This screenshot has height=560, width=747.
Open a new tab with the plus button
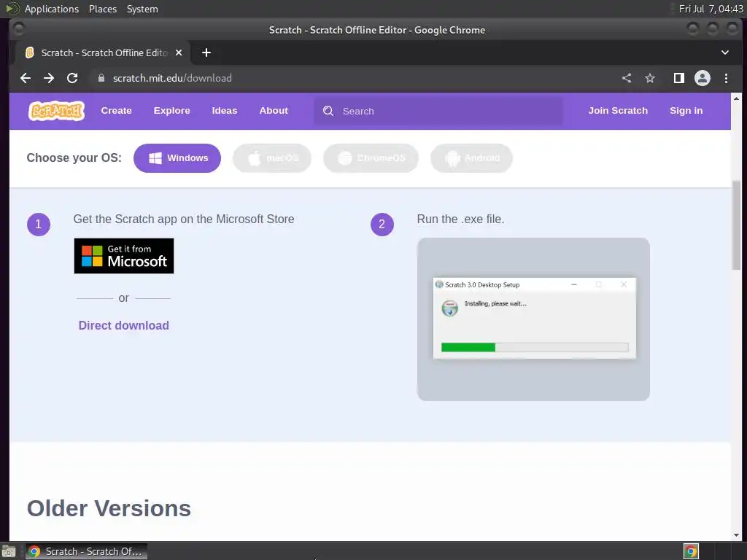click(206, 52)
